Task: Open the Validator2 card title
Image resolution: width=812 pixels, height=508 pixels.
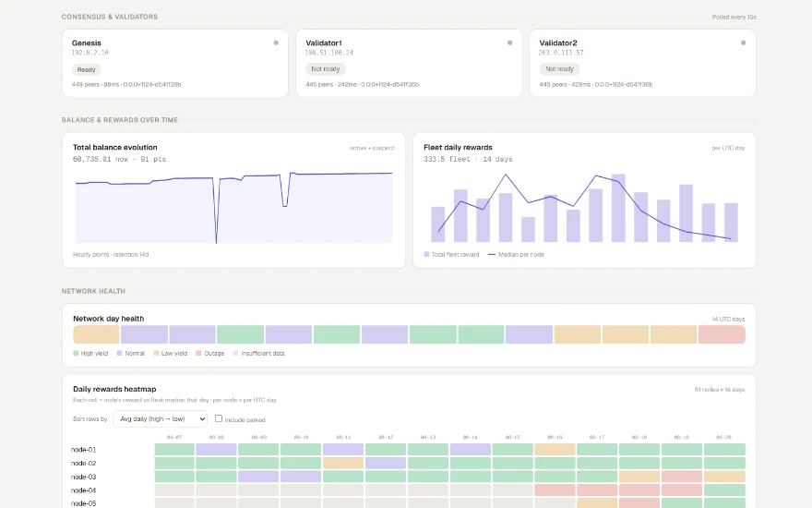Action: tap(557, 43)
